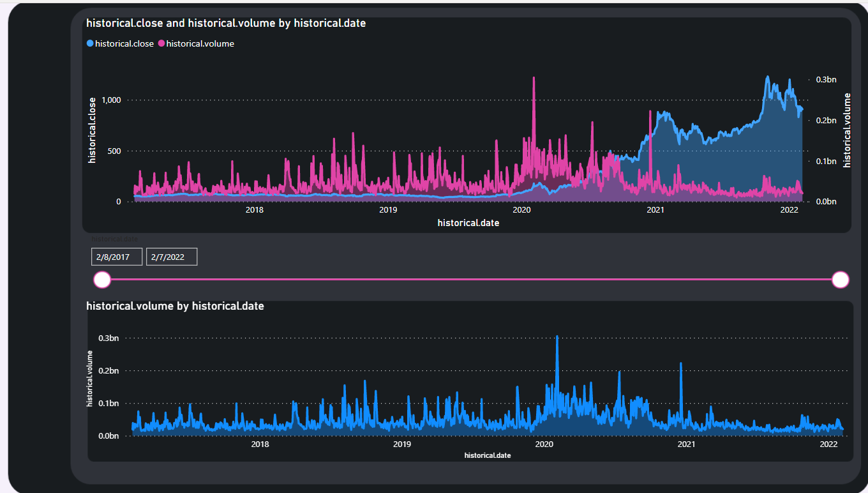Click the title 'historical.volume by historical.date'

pos(175,306)
